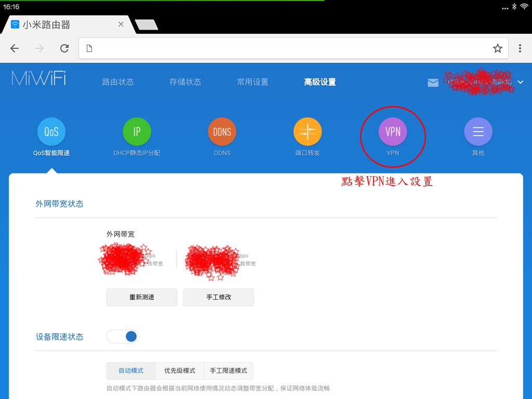Click the 外网带宽 label text
The height and width of the screenshot is (399, 532).
coord(121,234)
